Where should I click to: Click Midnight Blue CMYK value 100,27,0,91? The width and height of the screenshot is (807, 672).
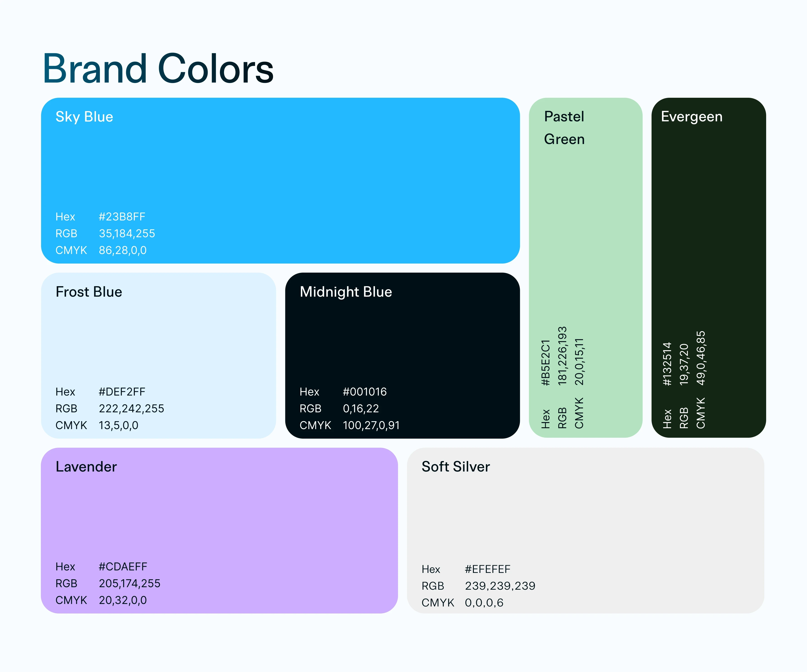pos(371,425)
